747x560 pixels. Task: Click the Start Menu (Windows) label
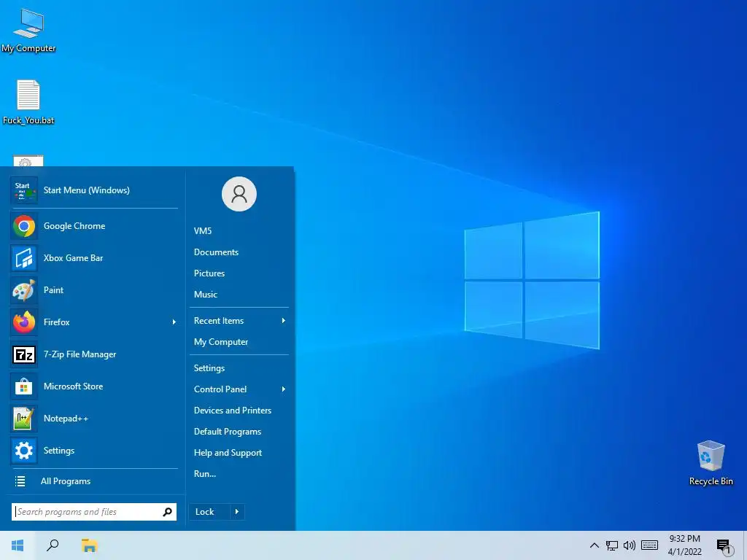click(x=87, y=190)
